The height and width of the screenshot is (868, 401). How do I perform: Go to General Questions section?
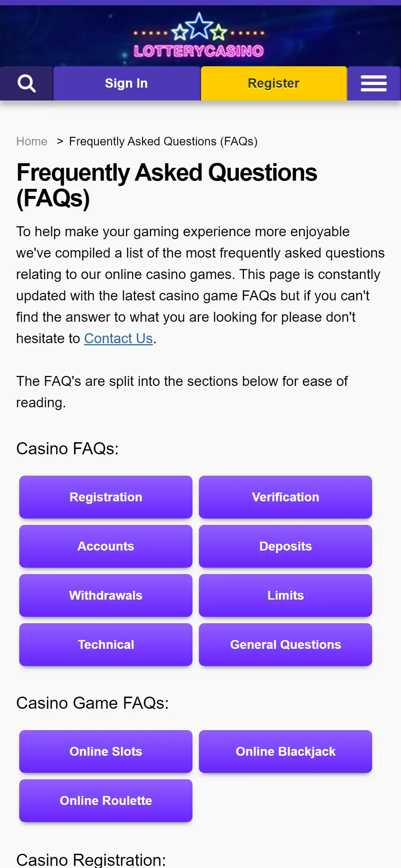(x=285, y=645)
